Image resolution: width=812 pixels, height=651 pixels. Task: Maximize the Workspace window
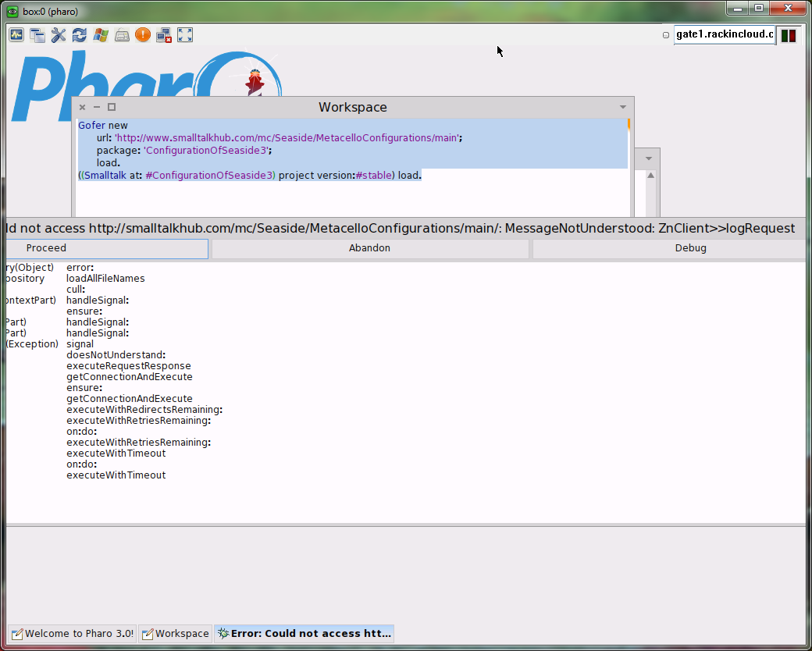[x=112, y=107]
